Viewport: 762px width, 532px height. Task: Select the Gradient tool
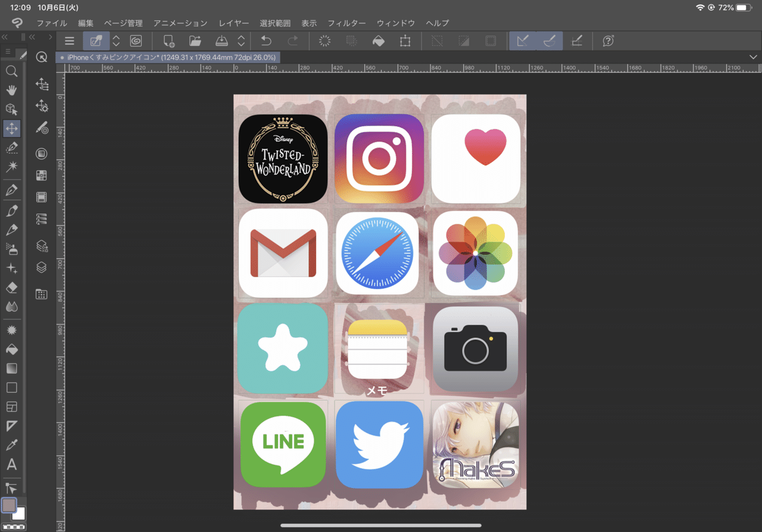[12, 368]
